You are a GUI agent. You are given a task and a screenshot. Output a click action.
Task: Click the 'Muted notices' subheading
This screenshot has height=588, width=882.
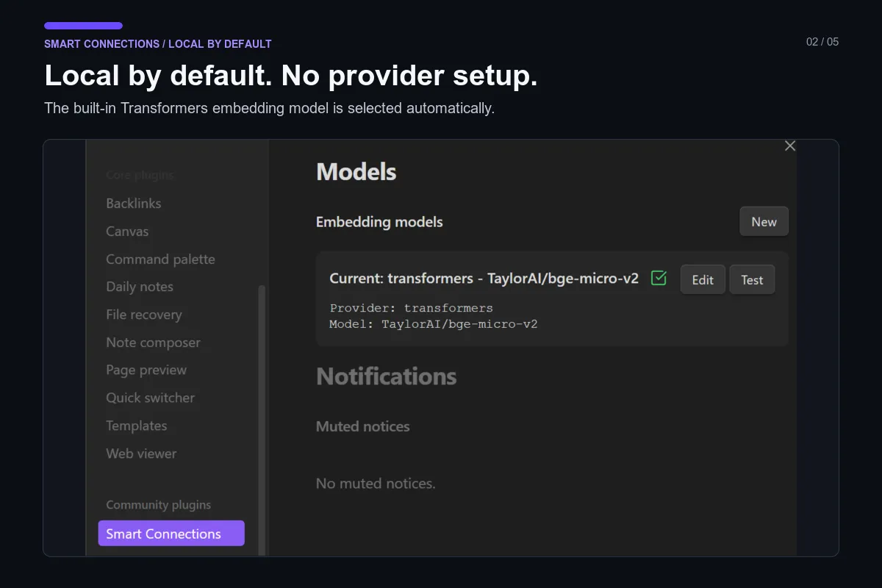tap(362, 426)
